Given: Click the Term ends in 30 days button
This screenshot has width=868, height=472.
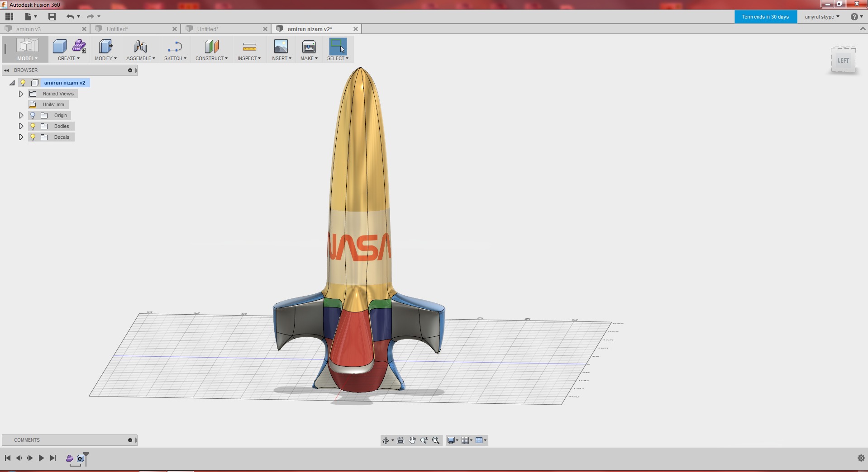Looking at the screenshot, I should 766,16.
